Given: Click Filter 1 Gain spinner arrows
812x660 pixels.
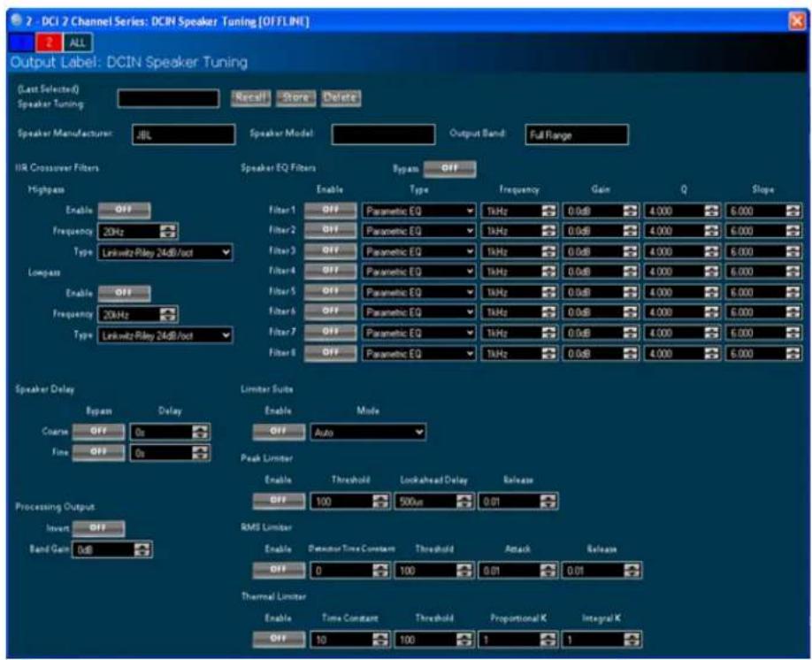Looking at the screenshot, I should (x=631, y=211).
